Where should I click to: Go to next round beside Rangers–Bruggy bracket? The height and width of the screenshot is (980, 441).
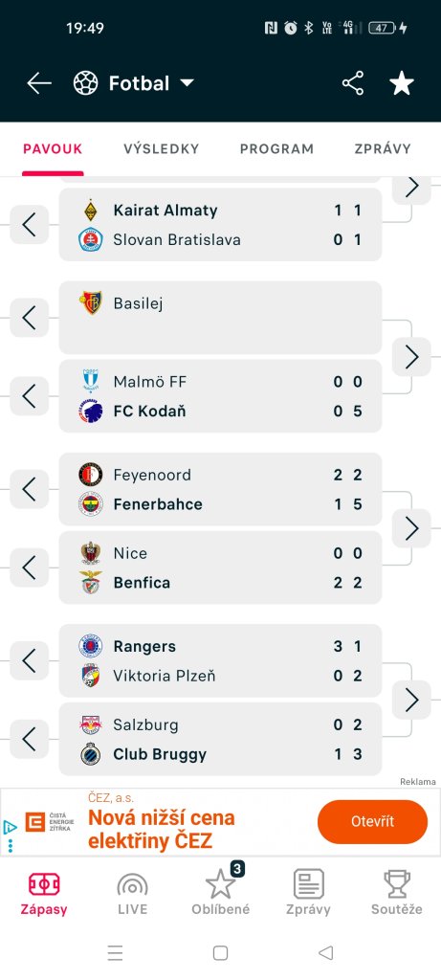click(x=411, y=700)
